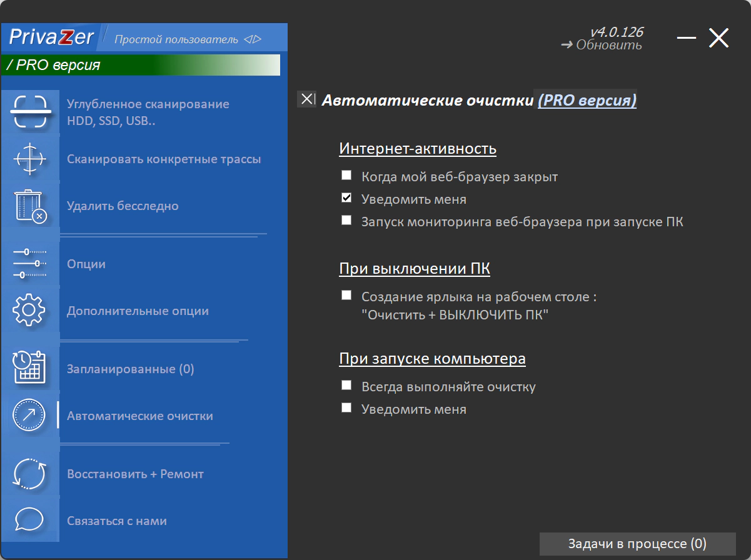The height and width of the screenshot is (560, 751).
Task: Click the Обновить update link
Action: (x=602, y=45)
